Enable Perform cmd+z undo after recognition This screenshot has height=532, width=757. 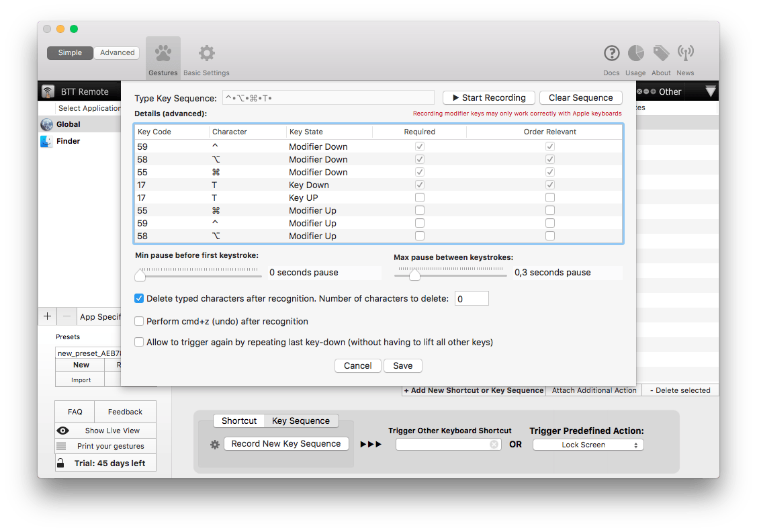(139, 321)
